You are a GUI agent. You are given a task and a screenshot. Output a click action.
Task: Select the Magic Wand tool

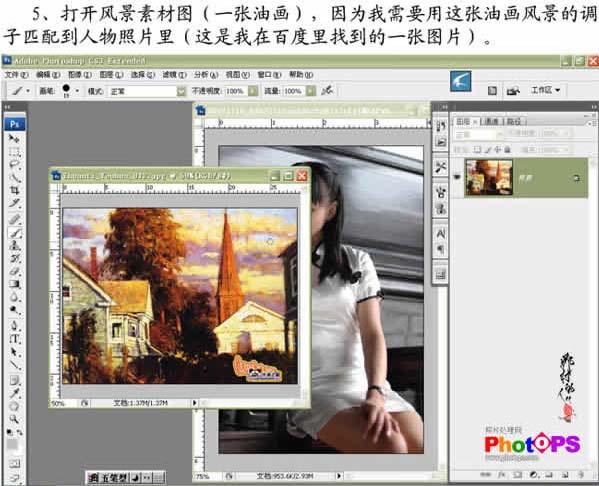point(14,177)
